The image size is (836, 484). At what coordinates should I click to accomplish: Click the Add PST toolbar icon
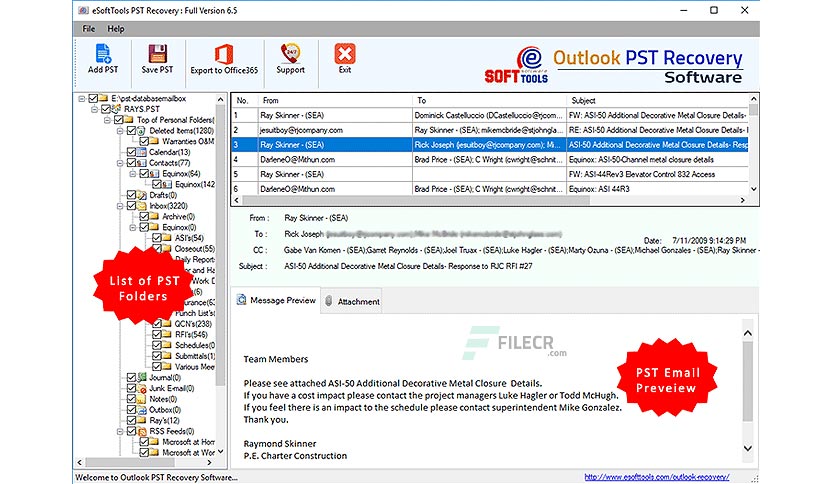point(103,54)
